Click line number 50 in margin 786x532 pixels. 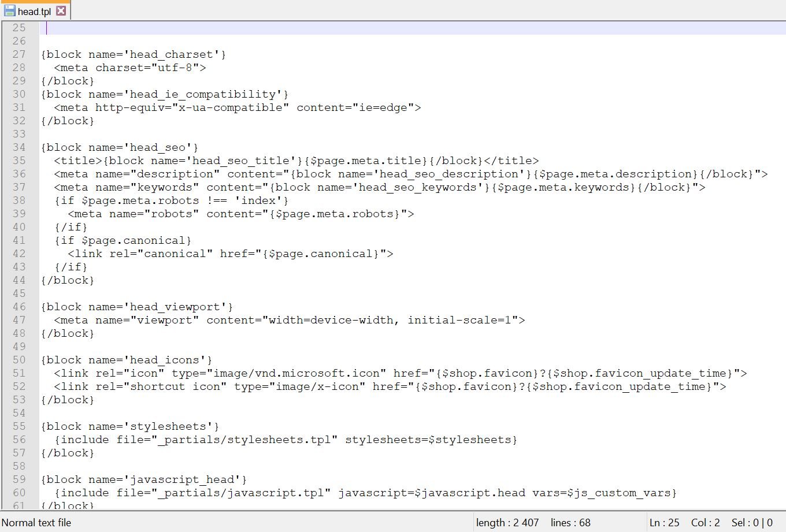coord(19,360)
